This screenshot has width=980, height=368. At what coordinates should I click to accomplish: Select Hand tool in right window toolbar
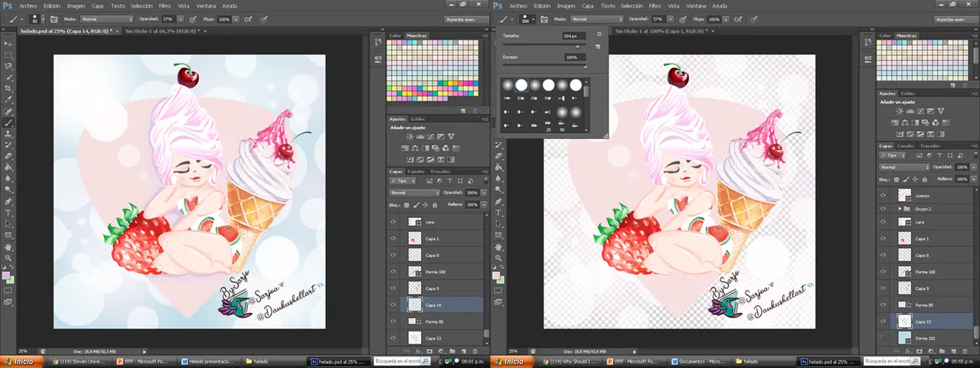pyautogui.click(x=499, y=248)
